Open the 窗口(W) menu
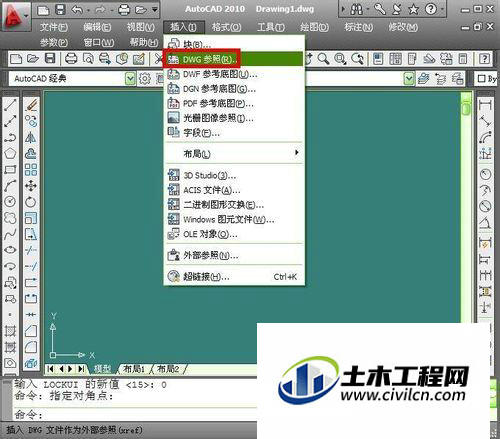Screen dimensions: 500x439 (x=99, y=43)
